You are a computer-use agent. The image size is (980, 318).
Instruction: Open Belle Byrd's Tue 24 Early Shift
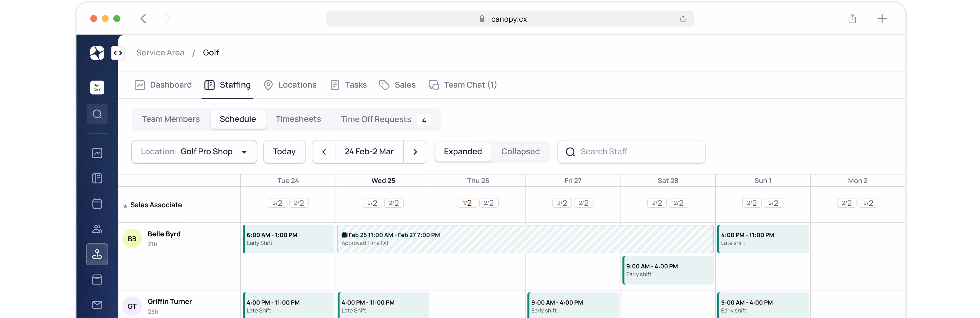[x=288, y=239]
